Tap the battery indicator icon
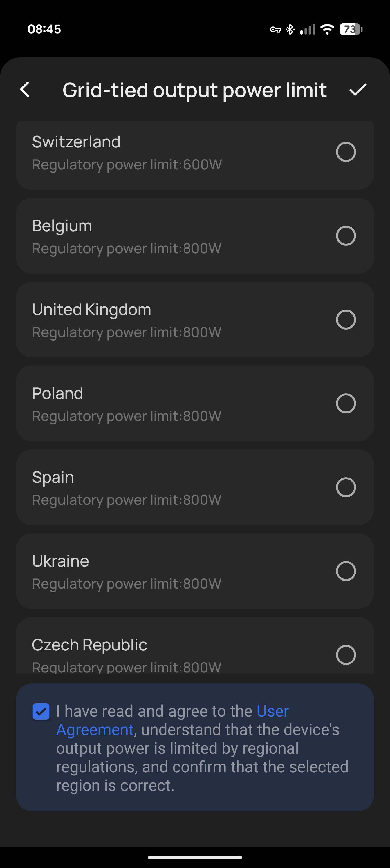 [x=351, y=29]
